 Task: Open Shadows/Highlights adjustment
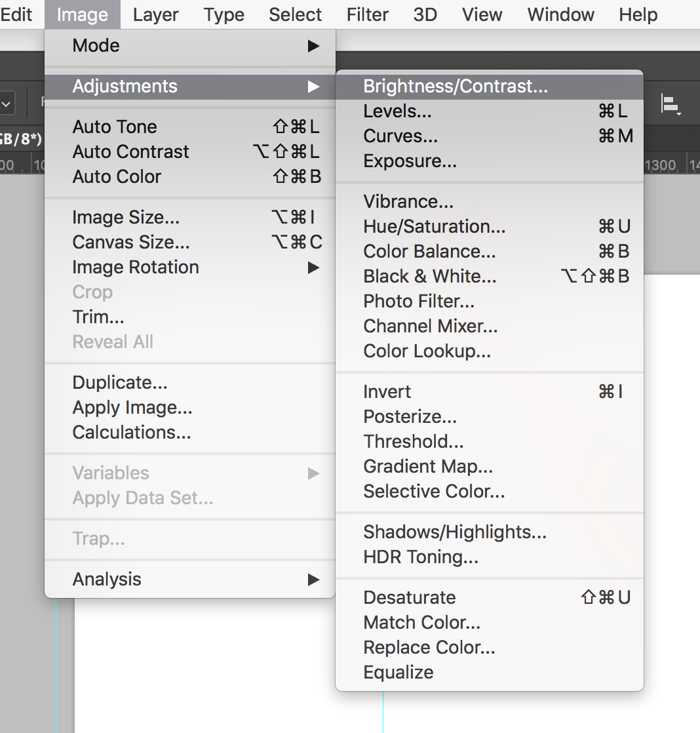pyautogui.click(x=455, y=532)
